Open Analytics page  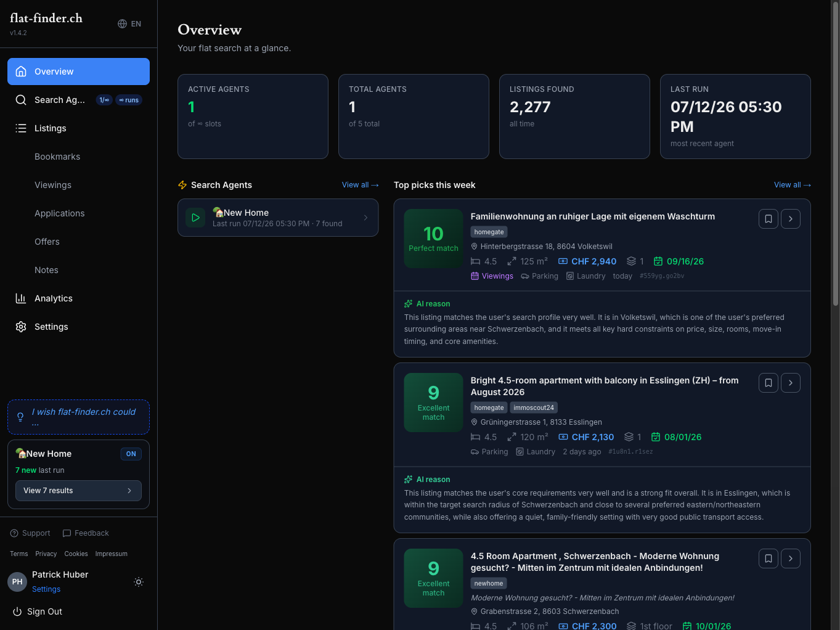tap(78, 298)
